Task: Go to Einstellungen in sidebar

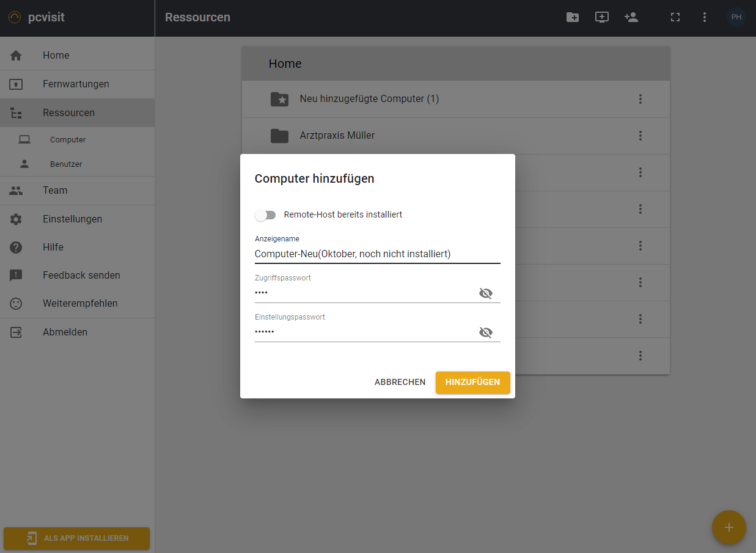Action: [72, 219]
